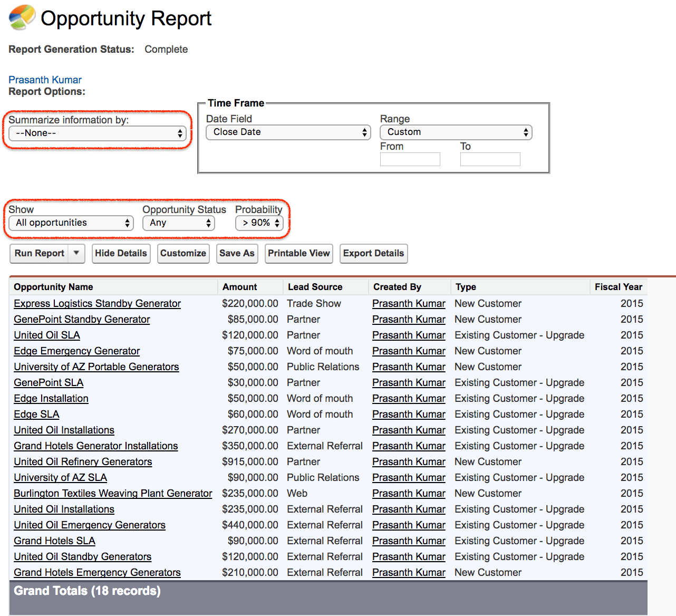Screen dimensions: 676x616
Task: Open Burlington Textiles Weaving Plant Generator link
Action: pyautogui.click(x=113, y=493)
